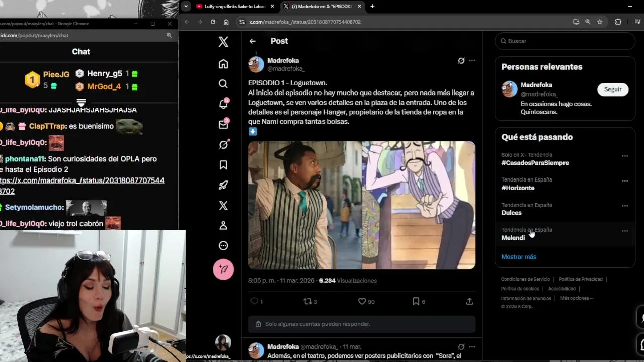Open options for Melendi trend
This screenshot has width=644, height=362.
[x=624, y=231]
